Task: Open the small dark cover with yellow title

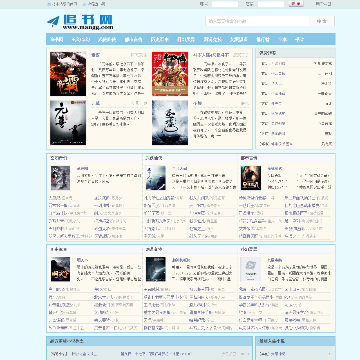Action: [60, 269]
